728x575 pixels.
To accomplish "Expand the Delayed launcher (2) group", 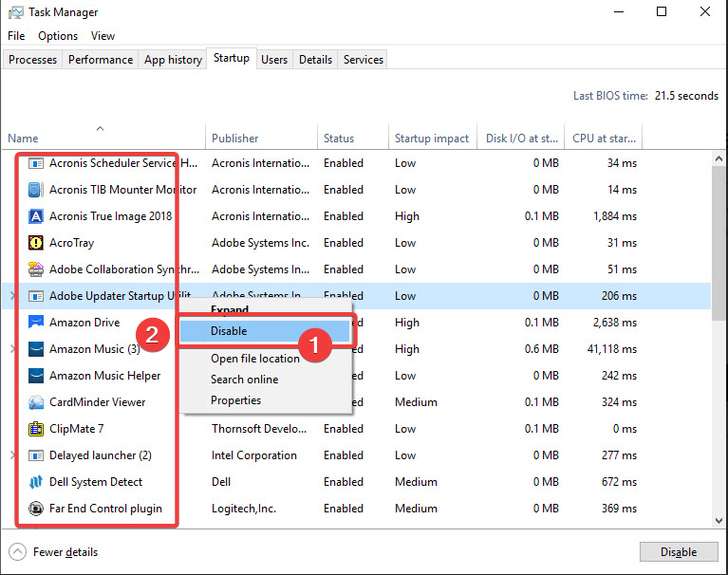I will coord(12,455).
